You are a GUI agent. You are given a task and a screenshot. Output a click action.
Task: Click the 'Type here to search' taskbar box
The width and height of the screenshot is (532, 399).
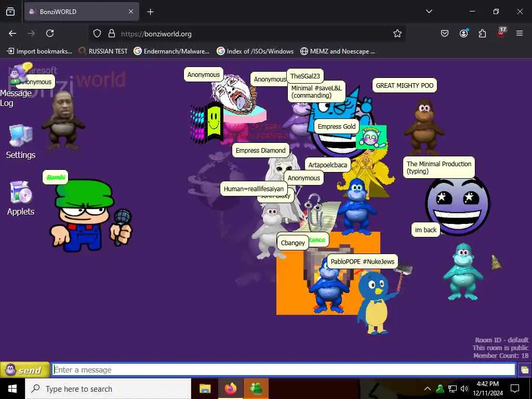pos(108,389)
